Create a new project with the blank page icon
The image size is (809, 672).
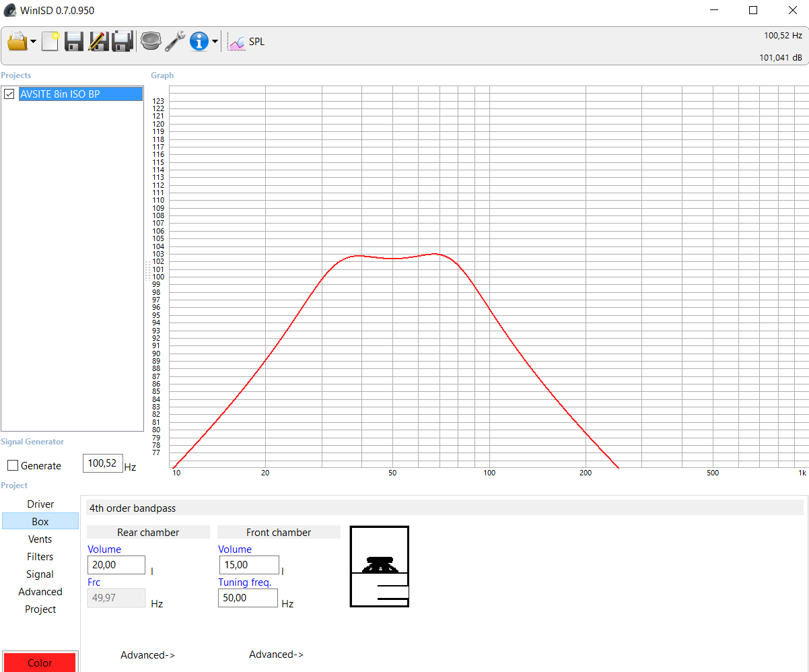[x=50, y=42]
